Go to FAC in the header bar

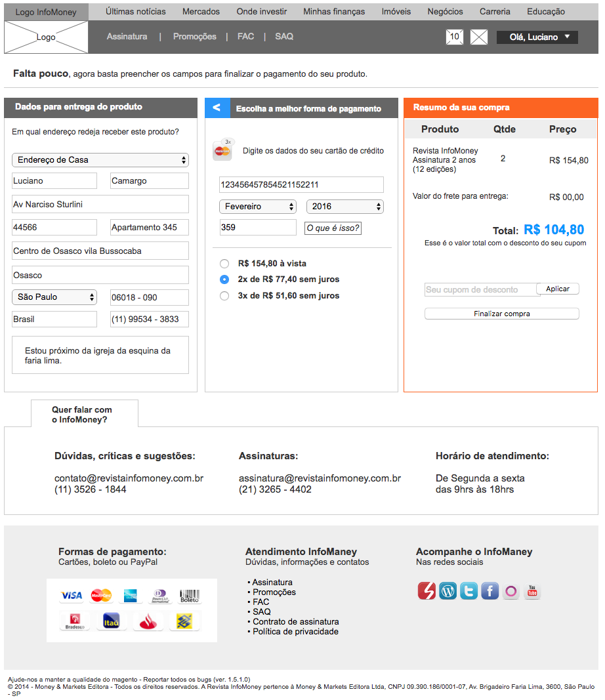coord(245,37)
